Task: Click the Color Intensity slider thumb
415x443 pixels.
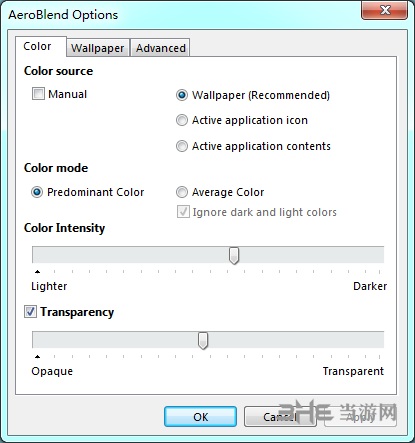Action: [x=234, y=256]
